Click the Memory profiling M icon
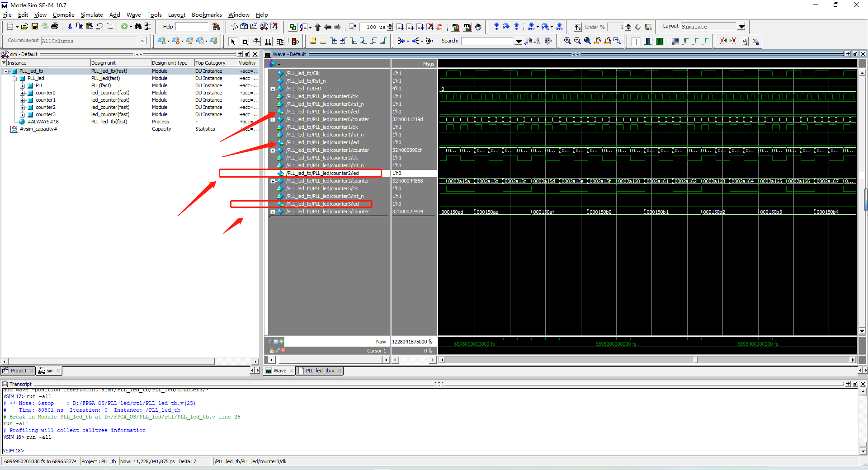This screenshot has width=868, height=470. point(467,27)
